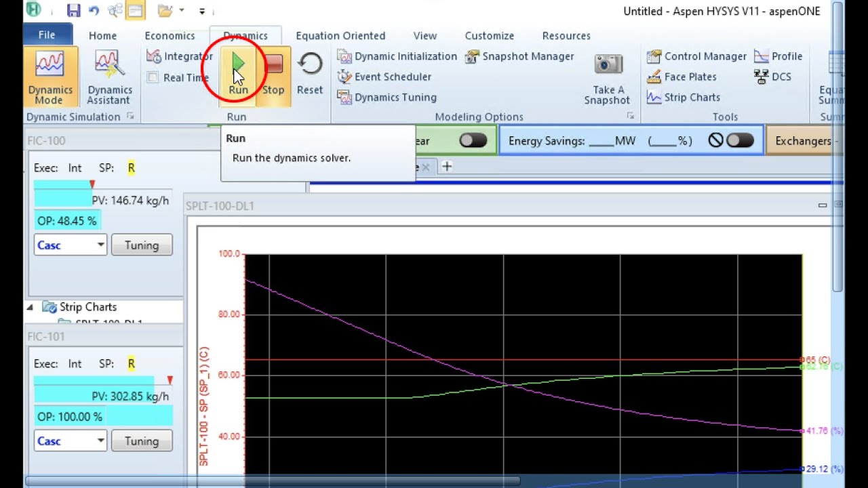This screenshot has height=488, width=868.
Task: Open the File menu
Action: (x=47, y=35)
